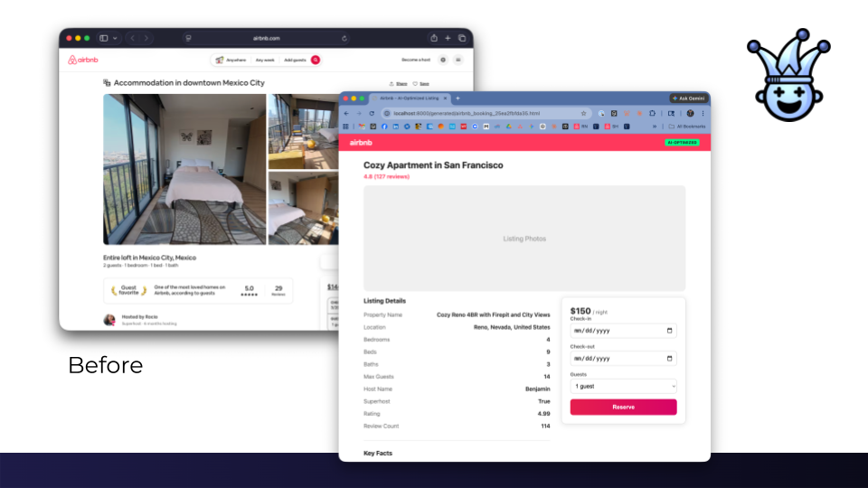Click the Chrome reload button
This screenshot has width=868, height=488.
click(x=372, y=113)
